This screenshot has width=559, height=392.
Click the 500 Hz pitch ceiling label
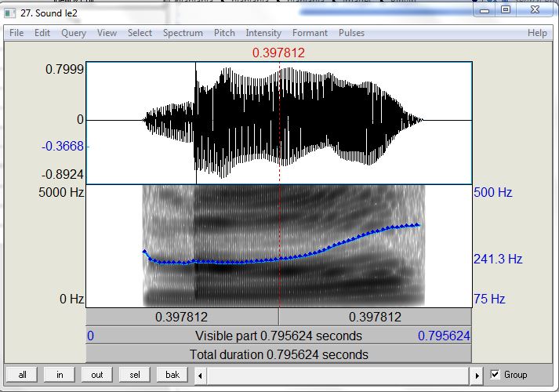(492, 192)
